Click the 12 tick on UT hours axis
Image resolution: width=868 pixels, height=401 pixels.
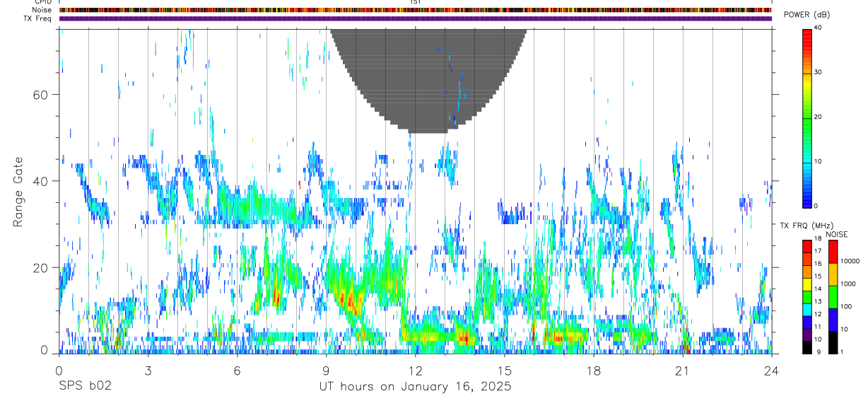click(x=416, y=370)
